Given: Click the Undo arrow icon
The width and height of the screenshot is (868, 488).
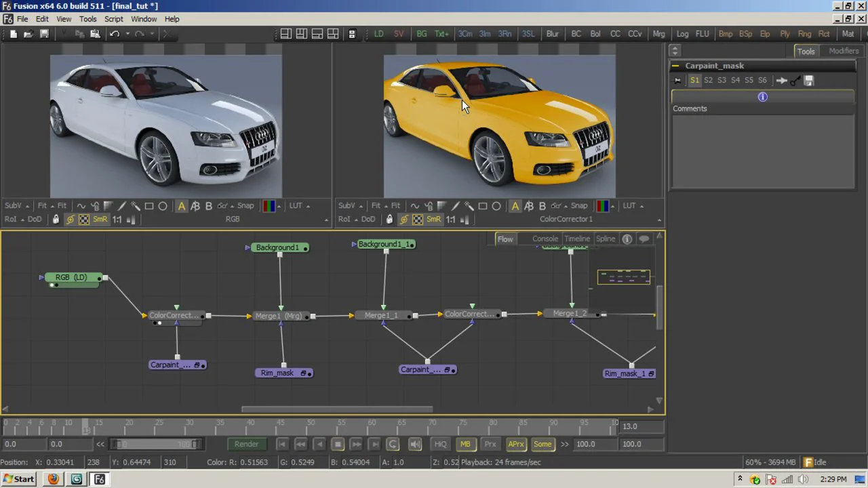Looking at the screenshot, I should [115, 34].
